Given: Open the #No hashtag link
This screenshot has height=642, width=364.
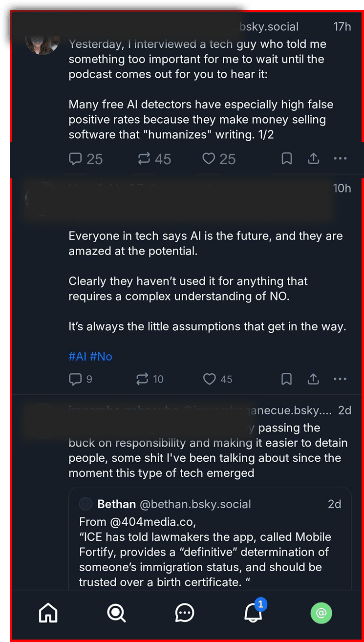Looking at the screenshot, I should [x=101, y=356].
